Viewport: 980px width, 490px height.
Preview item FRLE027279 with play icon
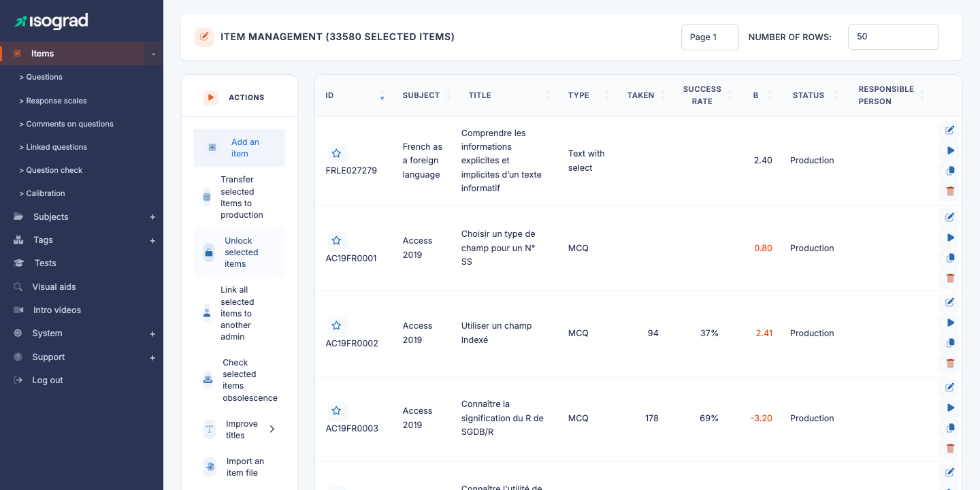[x=950, y=150]
